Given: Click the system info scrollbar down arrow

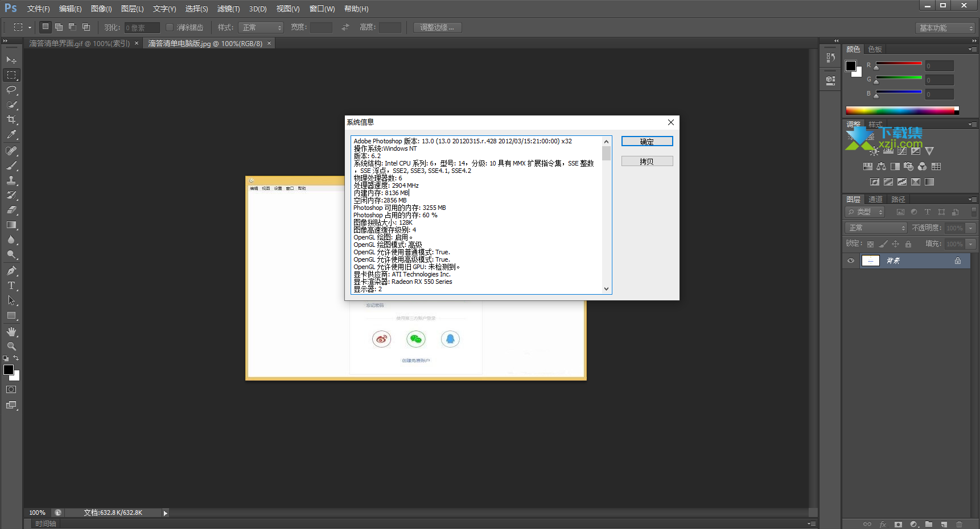Looking at the screenshot, I should point(607,289).
